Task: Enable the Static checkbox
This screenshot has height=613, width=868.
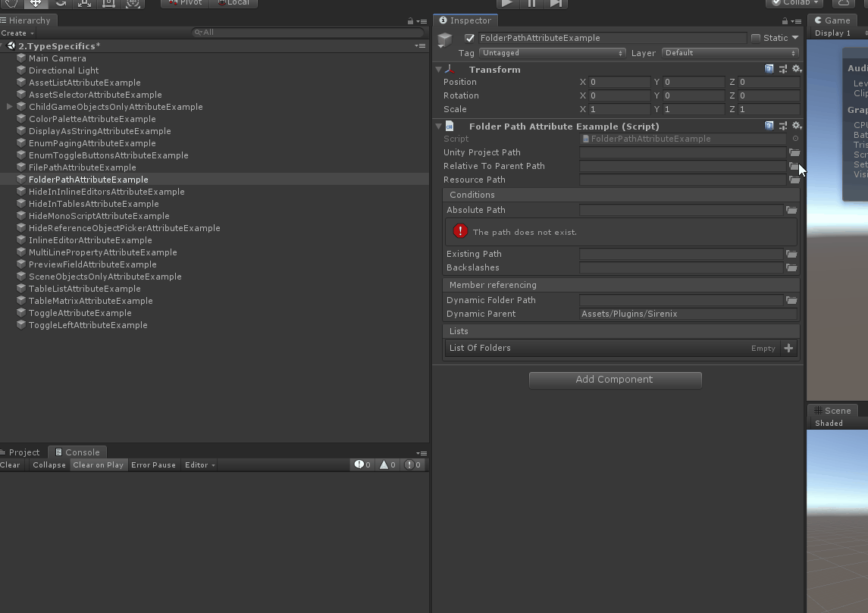Action: (x=757, y=37)
